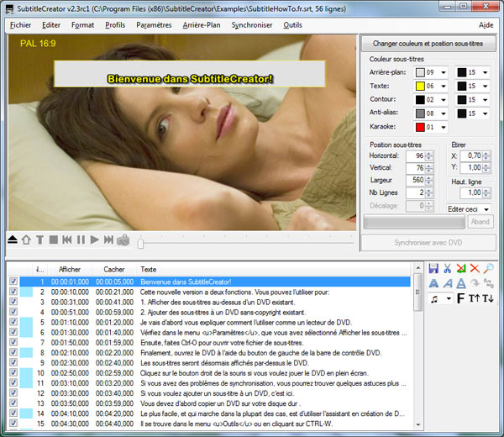Click the Largeur field showing 560
504x437 pixels.
click(x=416, y=180)
